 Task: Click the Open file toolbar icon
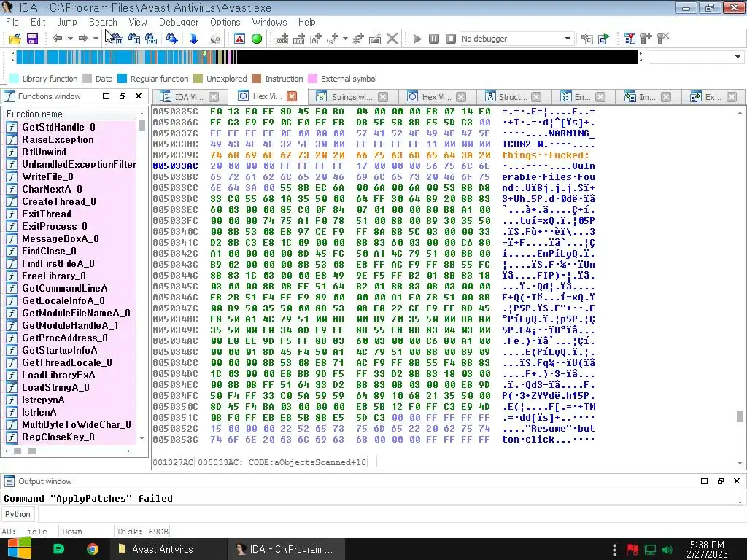(x=15, y=39)
